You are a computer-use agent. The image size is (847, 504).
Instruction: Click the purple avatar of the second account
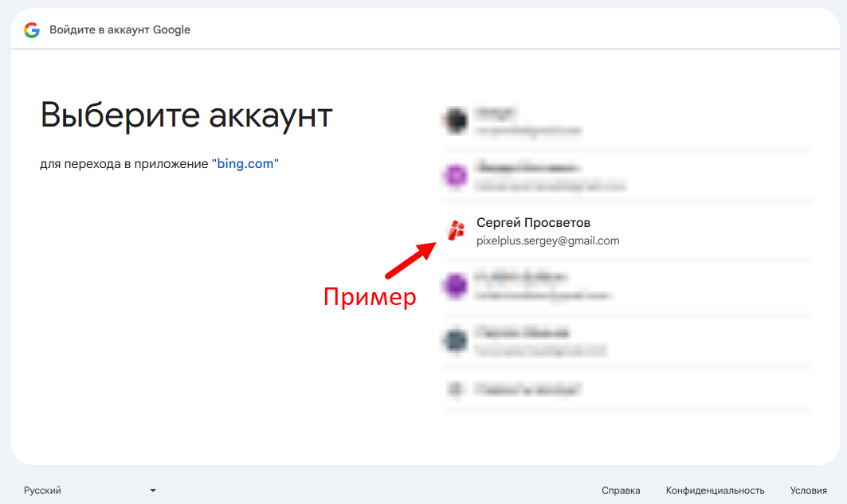pos(456,176)
